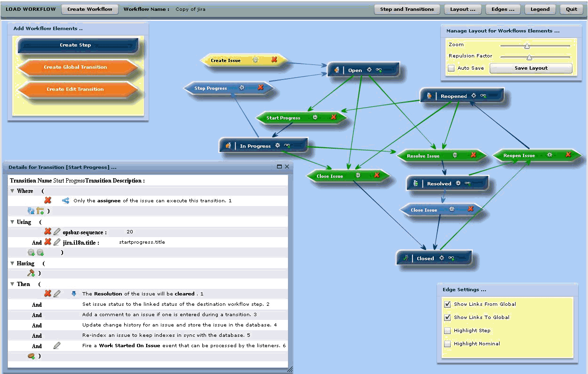
Task: Remove Stop Progress transition with red X
Action: click(261, 88)
